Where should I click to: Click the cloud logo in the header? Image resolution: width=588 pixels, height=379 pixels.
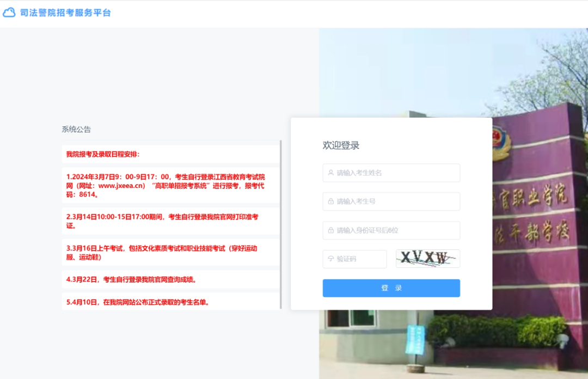coord(9,12)
